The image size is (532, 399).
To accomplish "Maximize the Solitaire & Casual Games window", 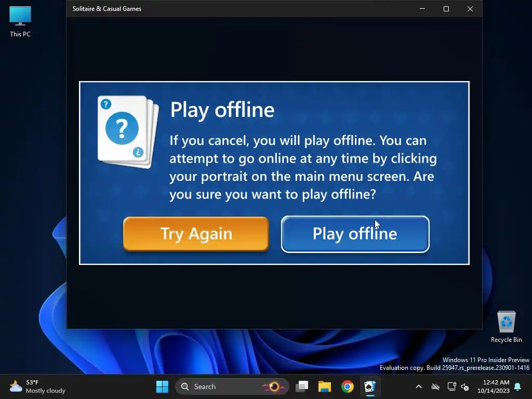I will coord(446,9).
